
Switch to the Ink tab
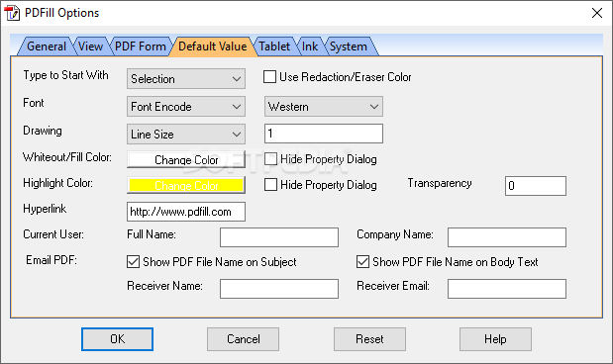pos(310,46)
